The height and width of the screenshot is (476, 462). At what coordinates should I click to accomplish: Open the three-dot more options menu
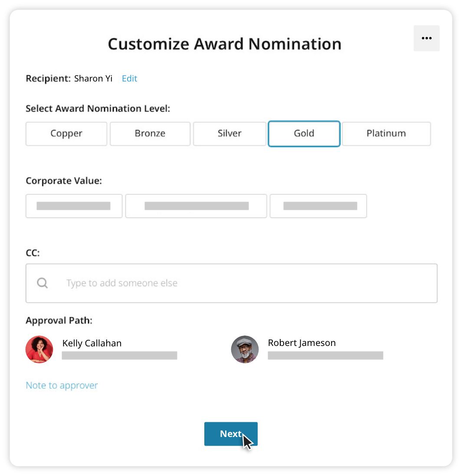(x=426, y=38)
